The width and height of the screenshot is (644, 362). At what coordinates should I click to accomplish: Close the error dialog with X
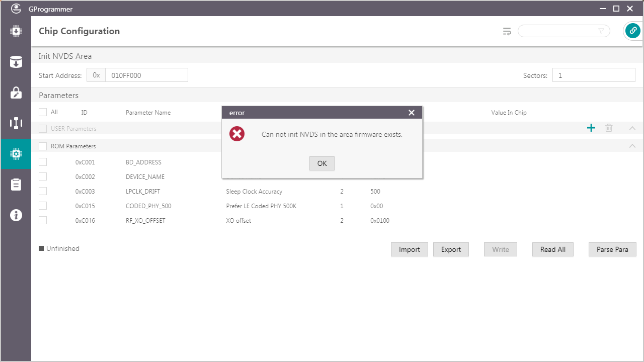(x=412, y=113)
